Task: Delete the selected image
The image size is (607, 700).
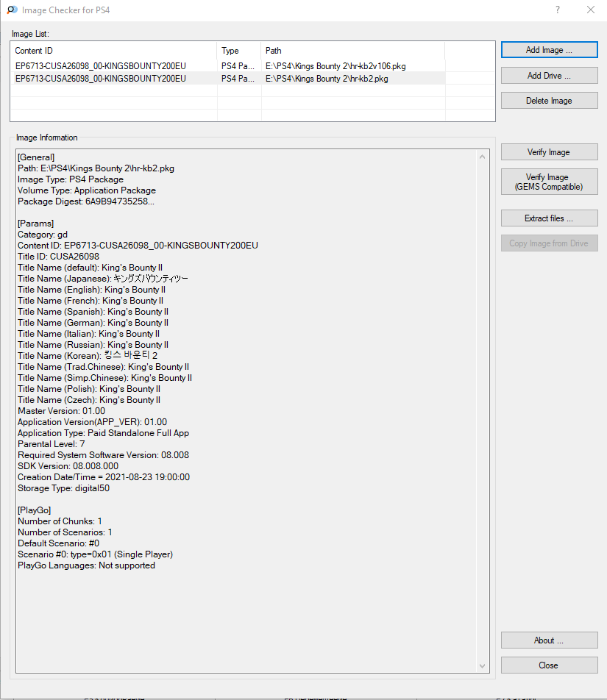Action: pos(549,101)
